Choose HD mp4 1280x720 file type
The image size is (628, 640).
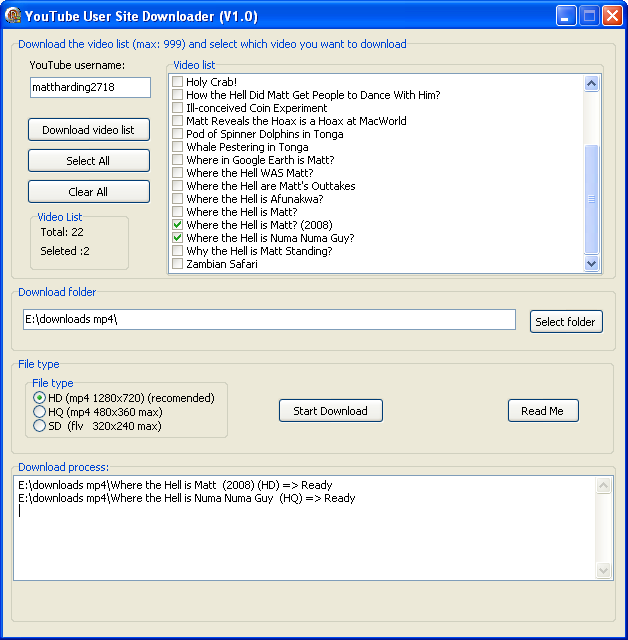(39, 398)
